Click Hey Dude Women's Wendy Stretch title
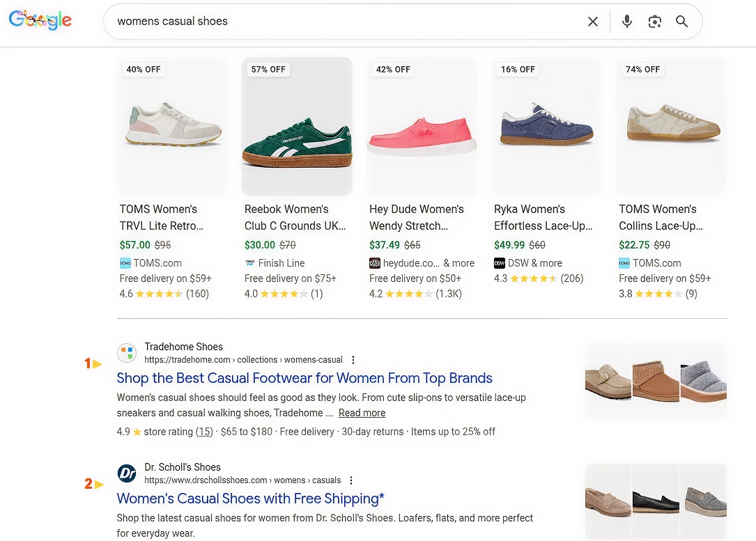 [x=417, y=217]
